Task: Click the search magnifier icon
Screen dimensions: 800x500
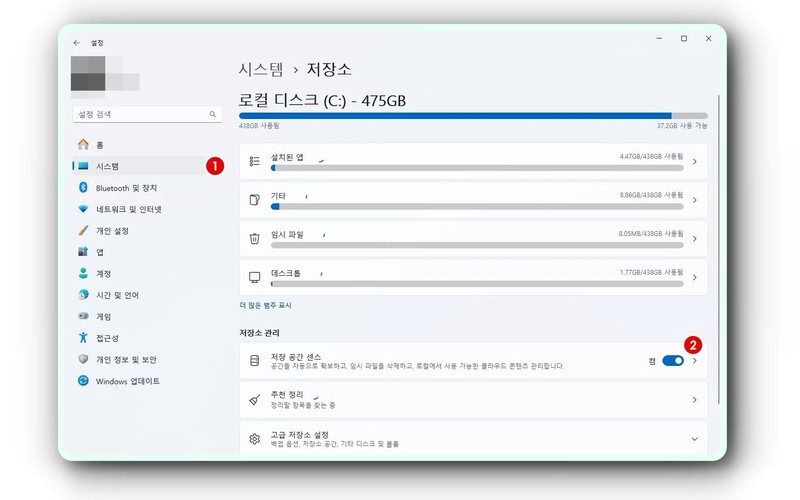Action: [213, 114]
